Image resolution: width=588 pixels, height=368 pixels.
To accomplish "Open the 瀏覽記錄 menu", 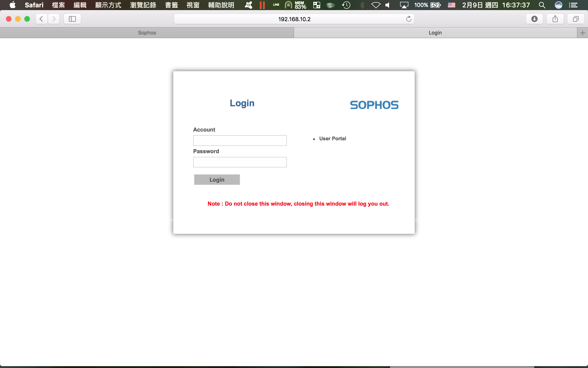I will point(143,5).
